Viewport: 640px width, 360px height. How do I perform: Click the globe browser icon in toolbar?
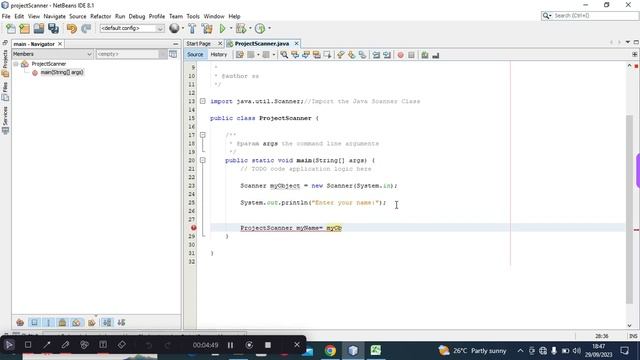pyautogui.click(x=174, y=28)
